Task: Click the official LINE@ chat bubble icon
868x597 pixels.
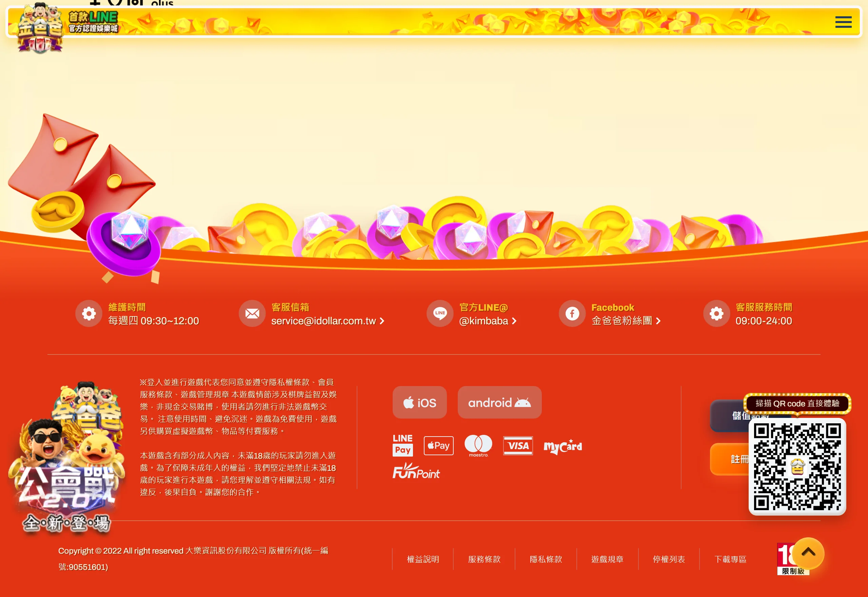Action: [x=440, y=313]
